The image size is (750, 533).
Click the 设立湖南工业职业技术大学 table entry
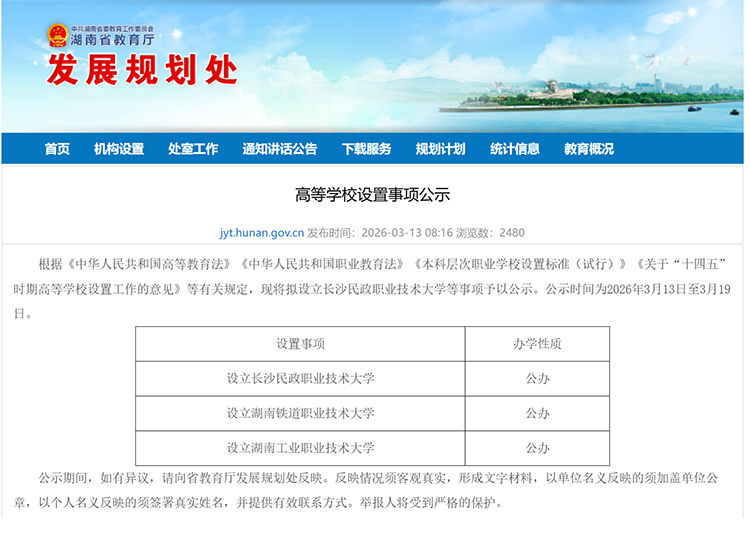(x=300, y=447)
